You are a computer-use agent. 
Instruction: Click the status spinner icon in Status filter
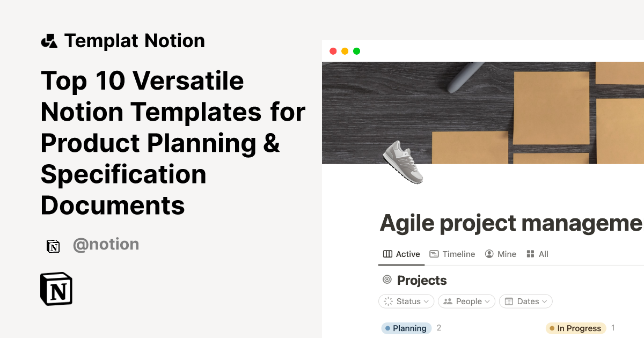coord(387,301)
